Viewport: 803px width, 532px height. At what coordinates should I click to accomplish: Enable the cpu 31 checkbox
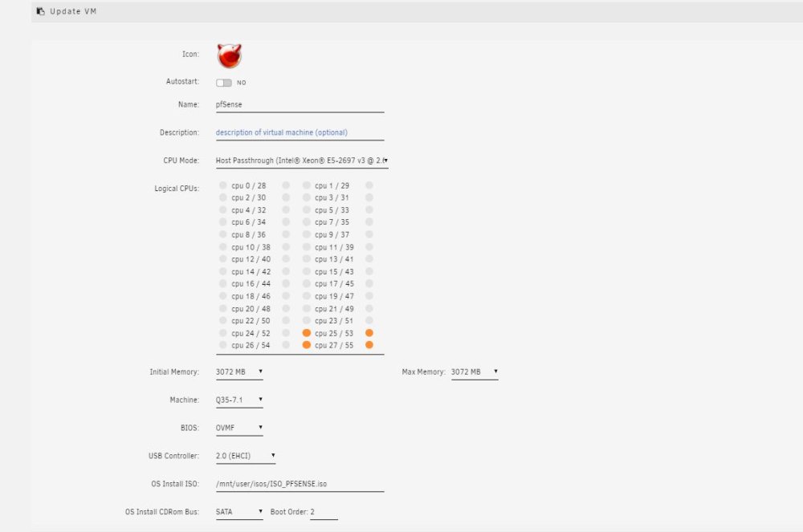369,197
